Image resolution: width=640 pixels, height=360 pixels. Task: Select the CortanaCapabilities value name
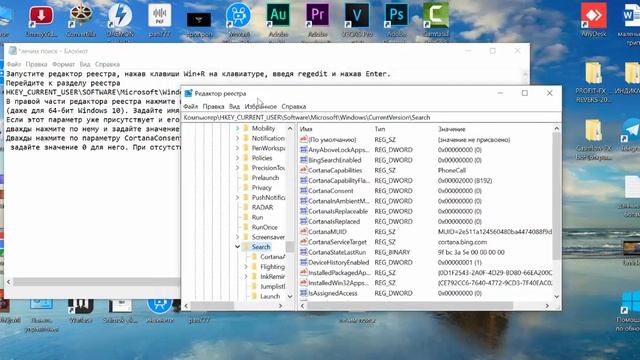[x=335, y=170]
